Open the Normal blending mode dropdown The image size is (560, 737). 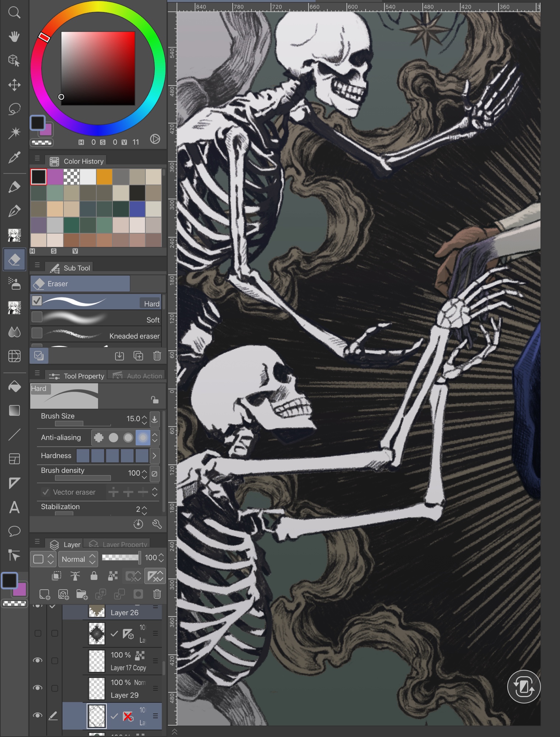coord(78,559)
